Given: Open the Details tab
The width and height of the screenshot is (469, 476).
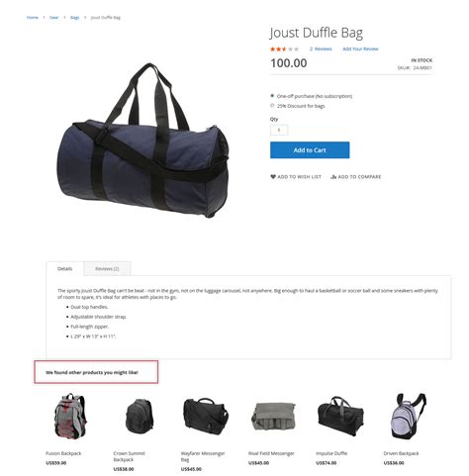Looking at the screenshot, I should tap(64, 268).
